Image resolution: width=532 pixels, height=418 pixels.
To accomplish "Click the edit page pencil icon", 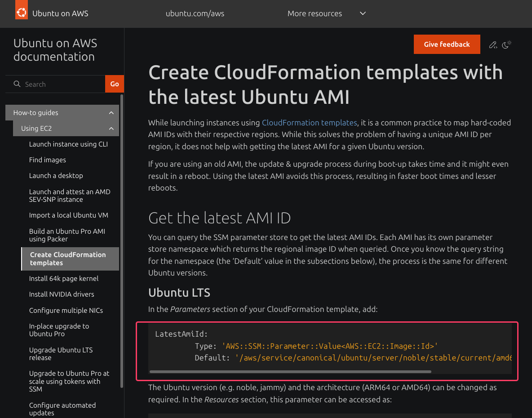I will pyautogui.click(x=493, y=44).
